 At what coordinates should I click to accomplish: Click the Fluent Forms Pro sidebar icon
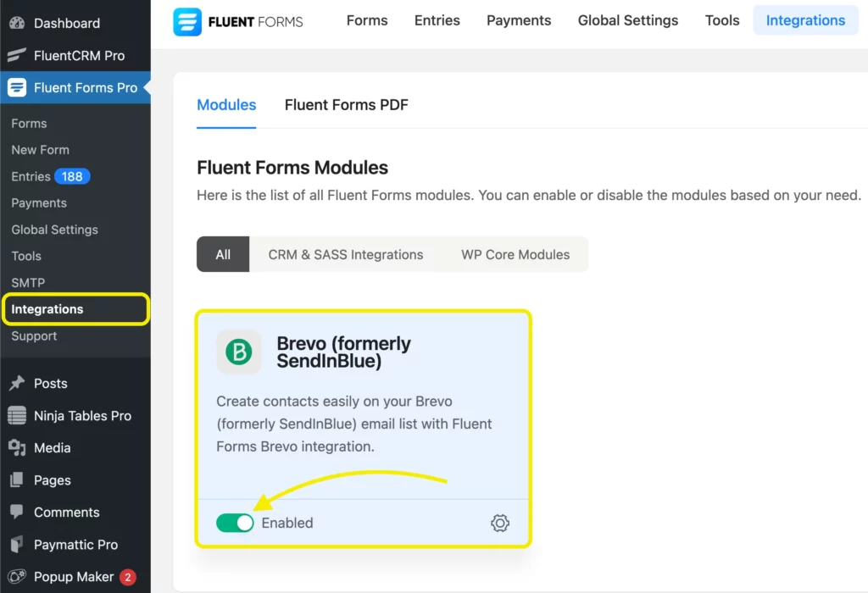(x=17, y=87)
